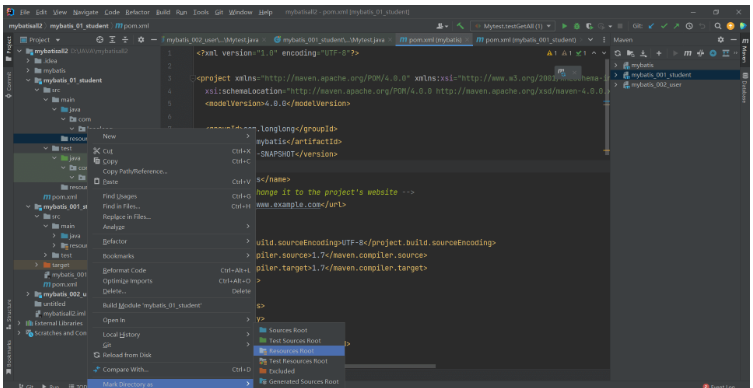Expand the External Libraries node
Image resolution: width=753 pixels, height=388 pixels.
click(20, 323)
